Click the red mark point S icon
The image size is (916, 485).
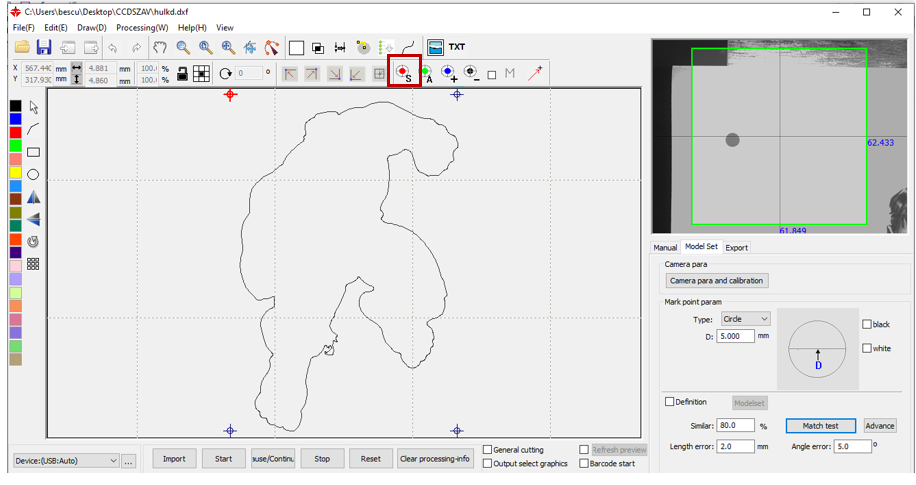coord(404,73)
